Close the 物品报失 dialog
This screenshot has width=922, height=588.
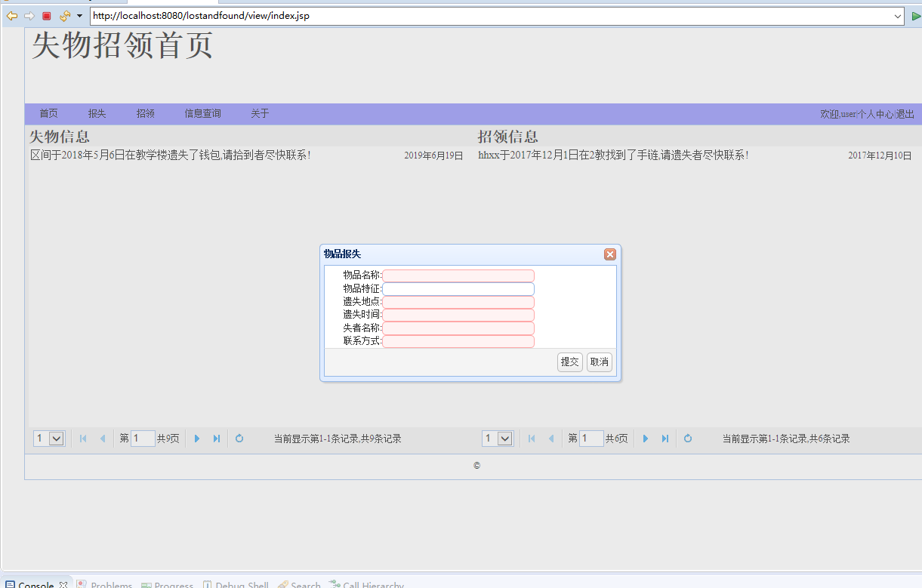click(610, 254)
